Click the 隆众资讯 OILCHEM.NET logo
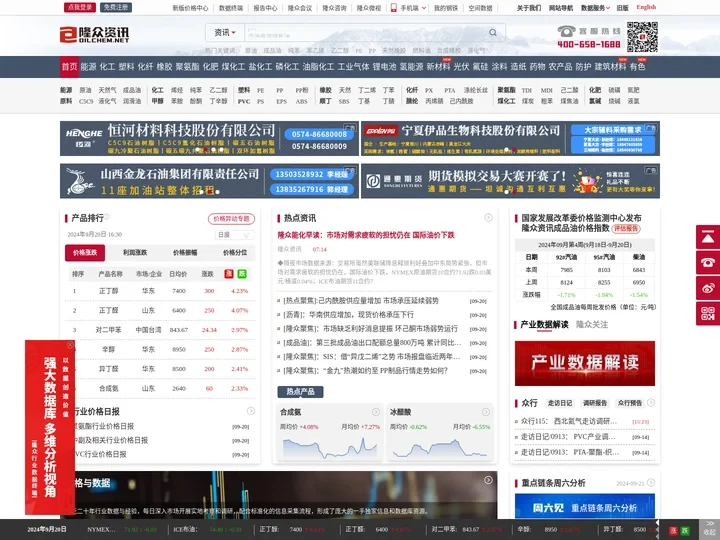 [x=95, y=34]
